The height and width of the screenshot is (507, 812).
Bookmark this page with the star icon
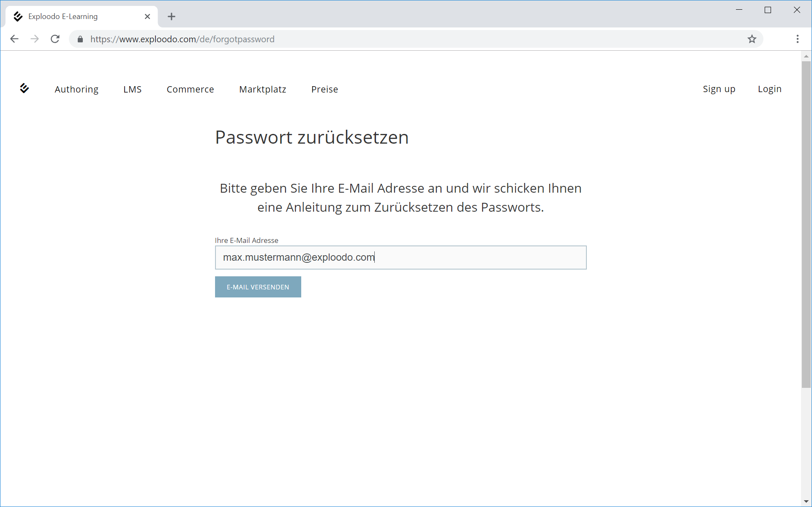tap(752, 39)
